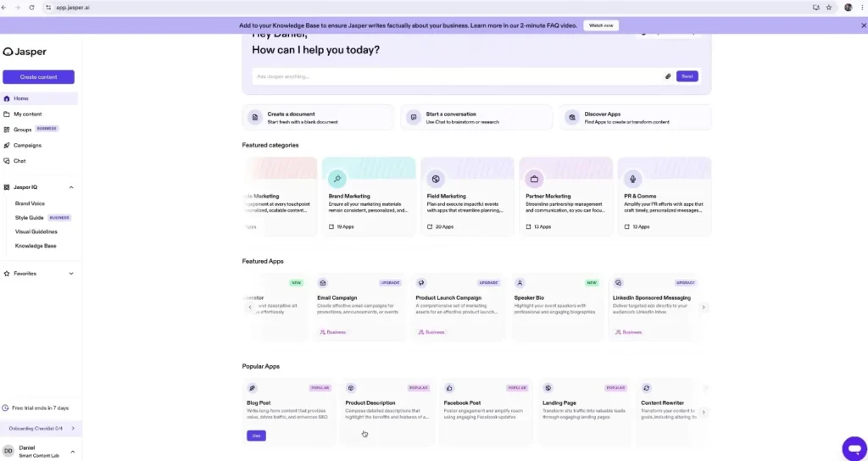Click the Campaigns rocket icon
This screenshot has height=461, width=868.
click(7, 145)
